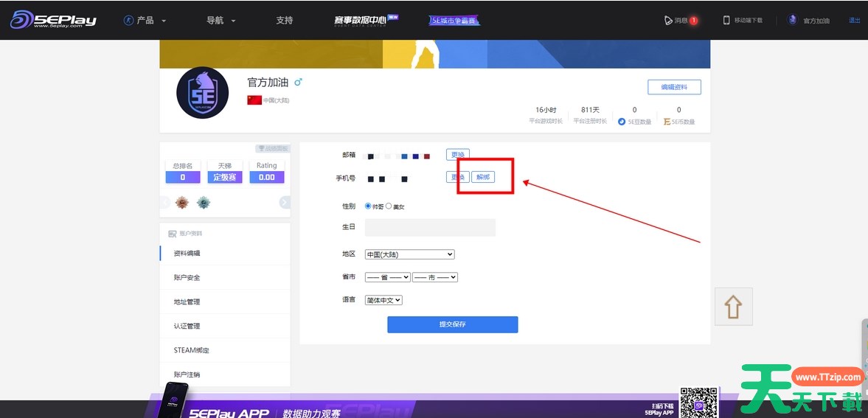Image resolution: width=868 pixels, height=418 pixels.
Task: Select the 帅哥 radio button
Action: click(368, 206)
